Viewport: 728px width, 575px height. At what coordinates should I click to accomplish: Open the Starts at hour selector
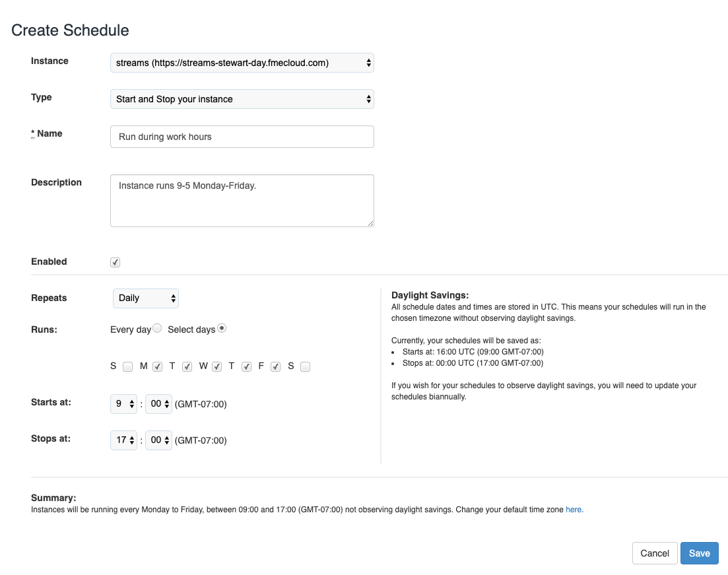click(123, 404)
